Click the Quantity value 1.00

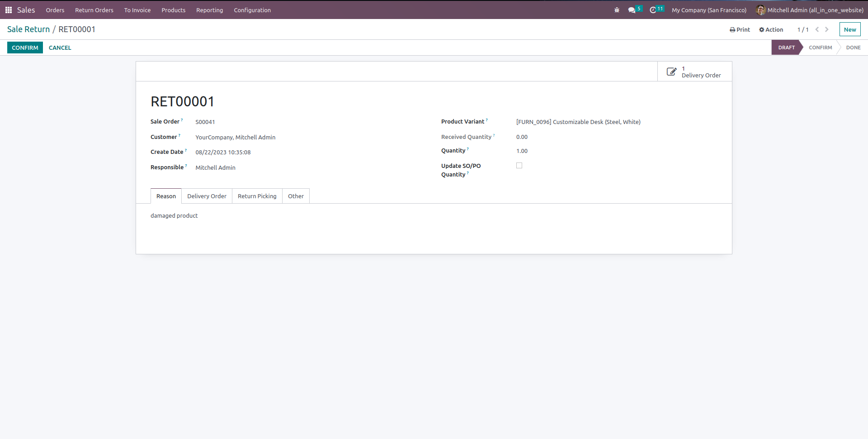(522, 151)
